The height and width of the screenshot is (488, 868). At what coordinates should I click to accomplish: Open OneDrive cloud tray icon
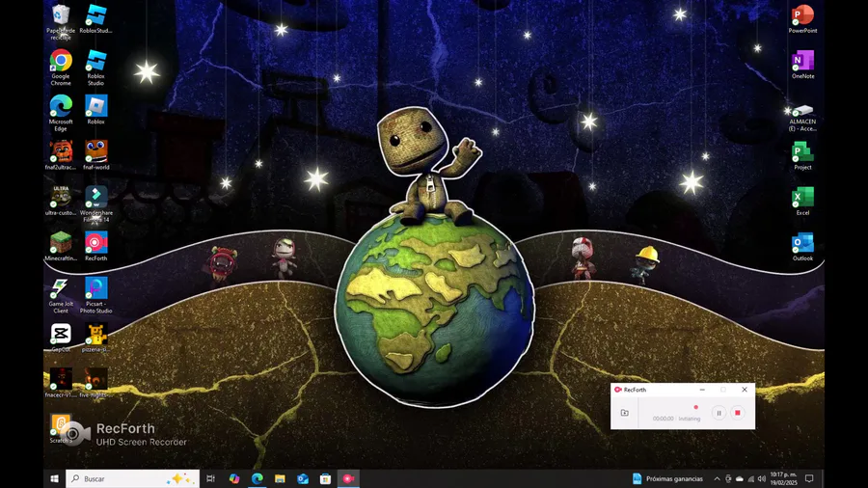[739, 478]
